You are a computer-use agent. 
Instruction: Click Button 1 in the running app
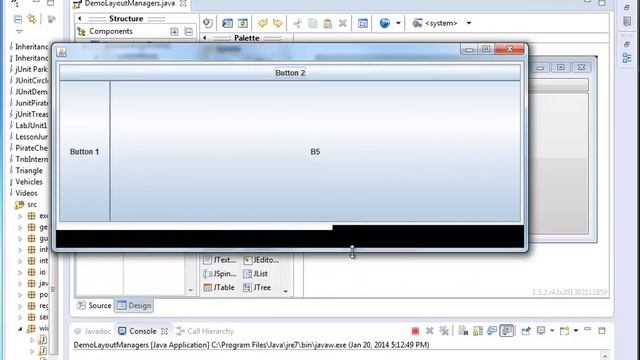tap(84, 151)
